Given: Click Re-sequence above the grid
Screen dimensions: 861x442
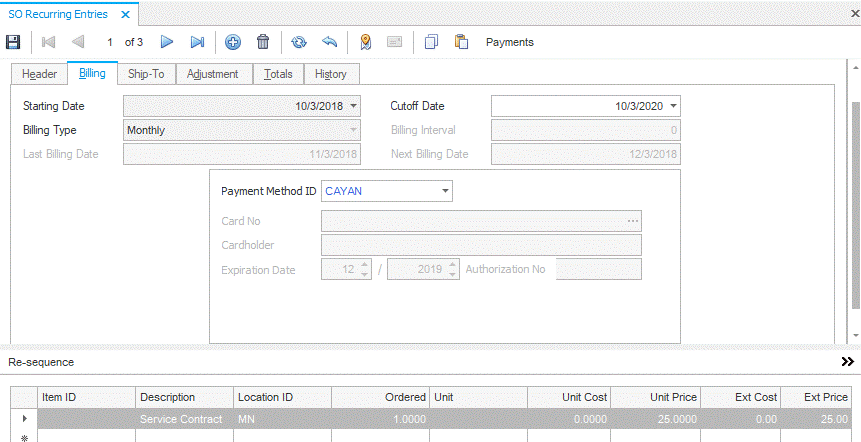Looking at the screenshot, I should tap(41, 362).
